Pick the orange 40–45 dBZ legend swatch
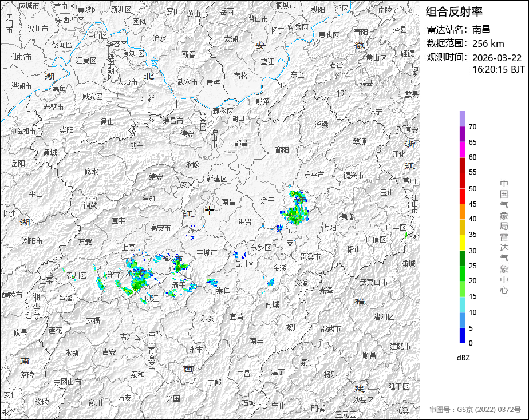The image size is (529, 420). point(462,212)
